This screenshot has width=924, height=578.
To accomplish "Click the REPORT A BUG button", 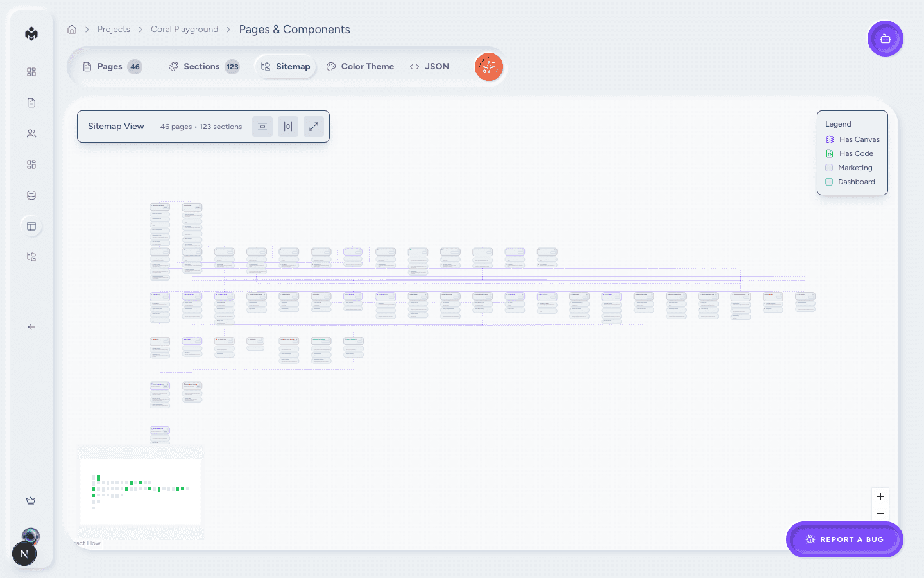I will [844, 539].
